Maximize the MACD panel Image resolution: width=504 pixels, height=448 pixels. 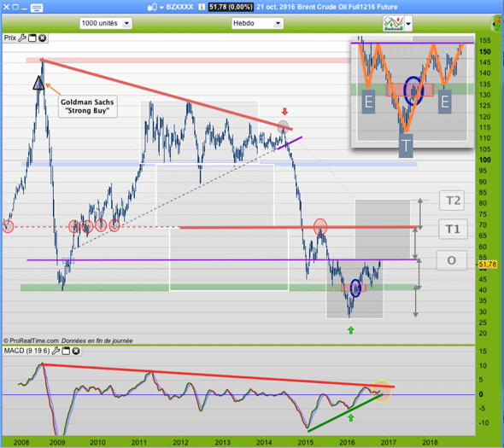click(66, 351)
